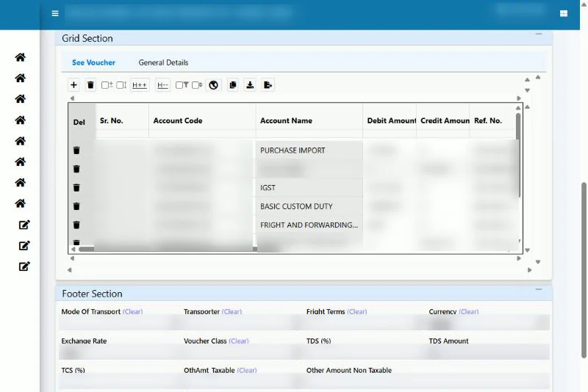This screenshot has height=392, width=588.
Task: Click the grid apps icon in the header's right corner
Action: tap(563, 13)
